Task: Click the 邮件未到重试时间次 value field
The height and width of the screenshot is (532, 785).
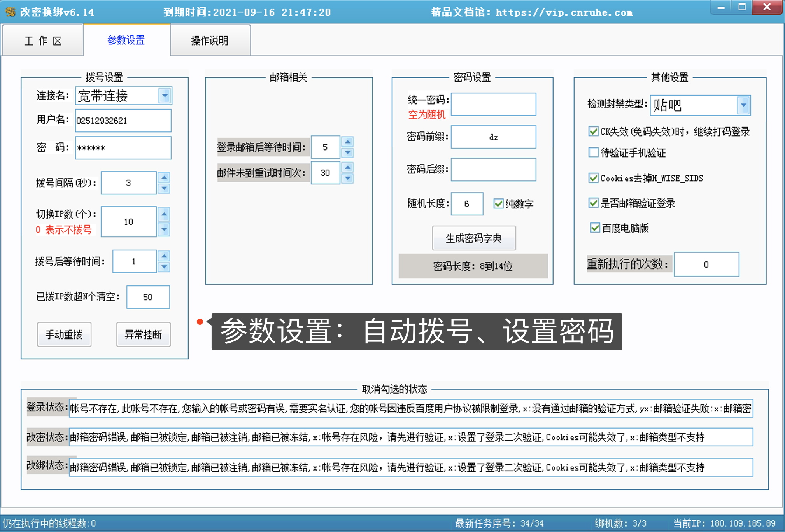Action: tap(326, 173)
